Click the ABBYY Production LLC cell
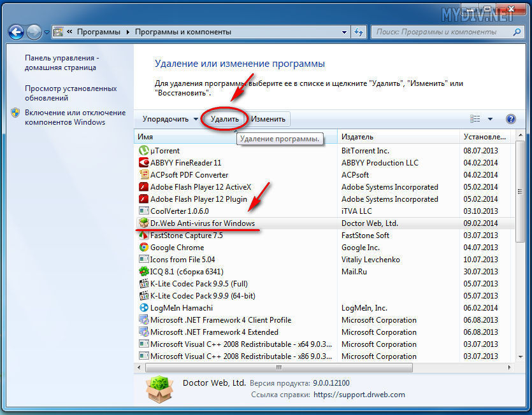 point(380,163)
